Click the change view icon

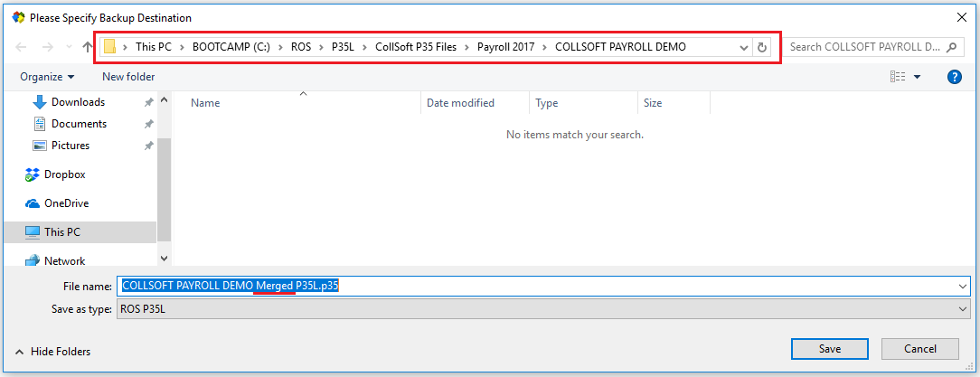pyautogui.click(x=898, y=77)
